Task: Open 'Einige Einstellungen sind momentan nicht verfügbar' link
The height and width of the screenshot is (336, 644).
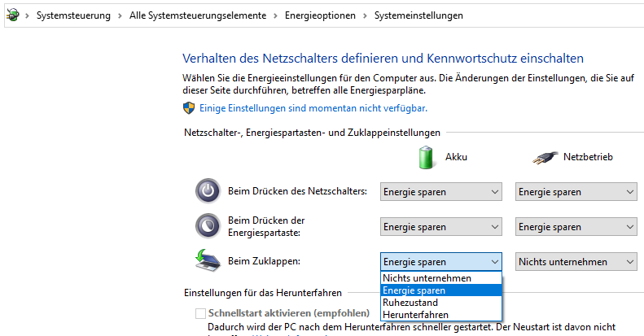Action: (313, 107)
